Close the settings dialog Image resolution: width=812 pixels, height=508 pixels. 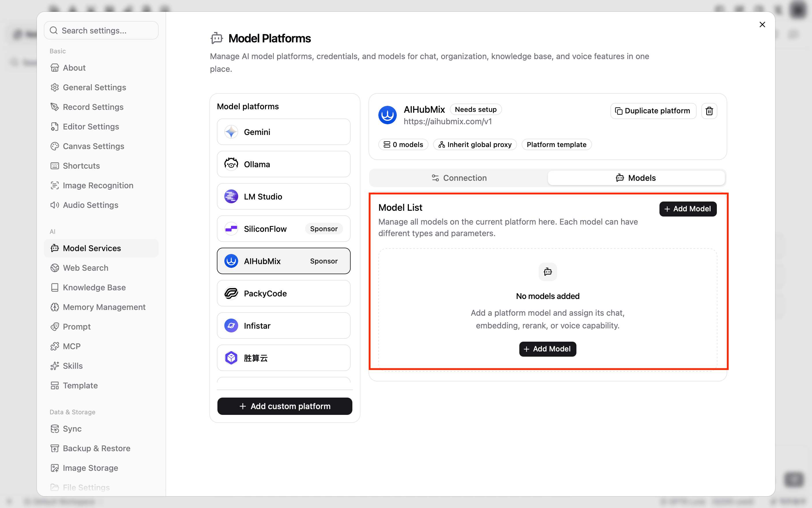[762, 25]
